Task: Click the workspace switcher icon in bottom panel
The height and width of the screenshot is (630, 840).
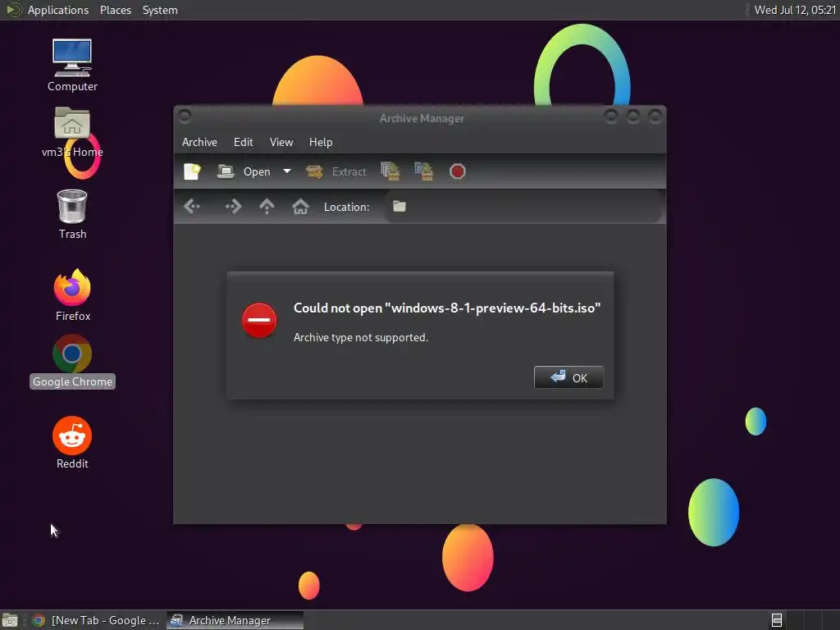Action: 777,620
